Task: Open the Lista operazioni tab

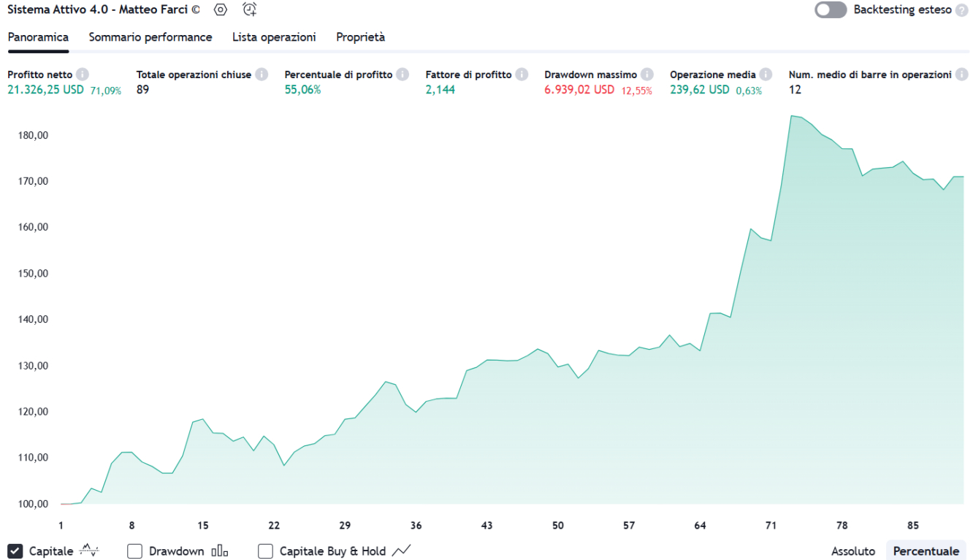Action: [x=274, y=37]
